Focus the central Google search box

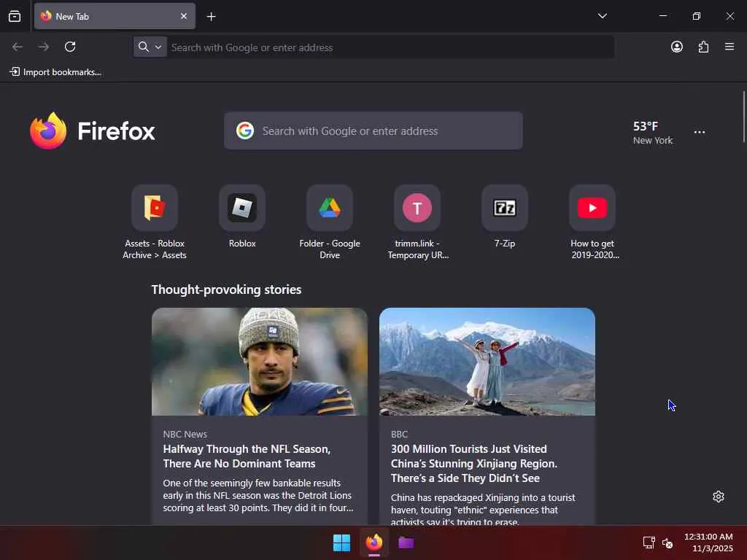[373, 131]
